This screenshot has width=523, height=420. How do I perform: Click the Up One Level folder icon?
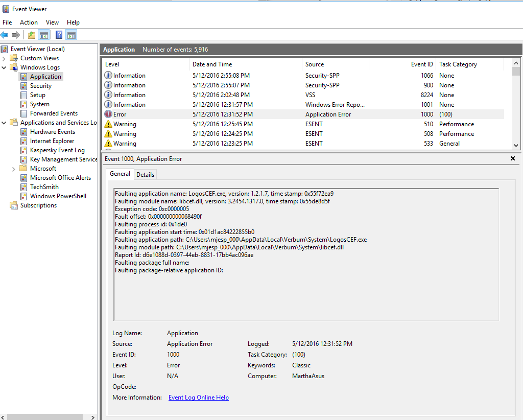click(x=32, y=35)
